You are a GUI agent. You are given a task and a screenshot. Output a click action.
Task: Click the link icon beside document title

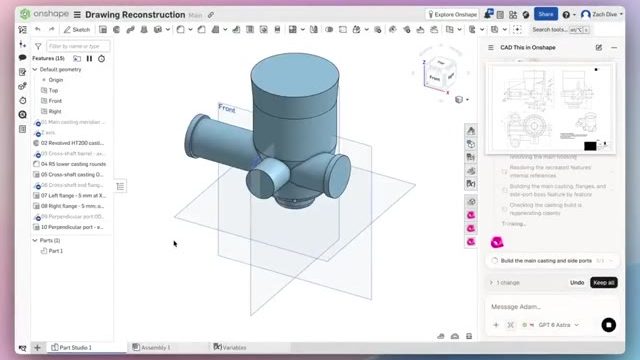[211, 15]
